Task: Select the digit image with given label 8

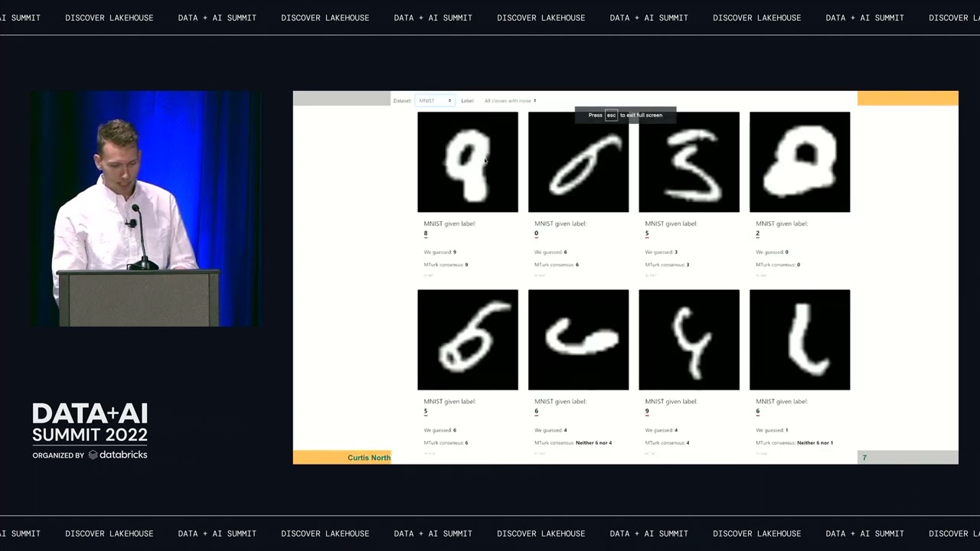Action: point(468,162)
